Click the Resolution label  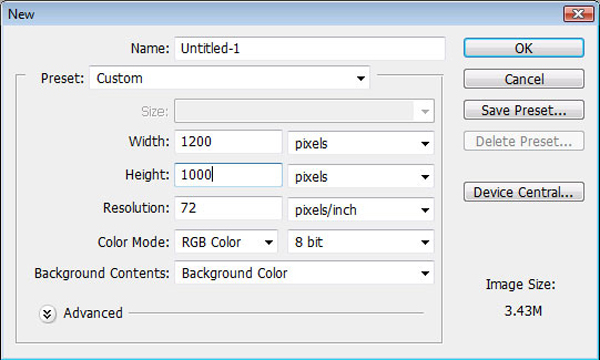point(136,208)
